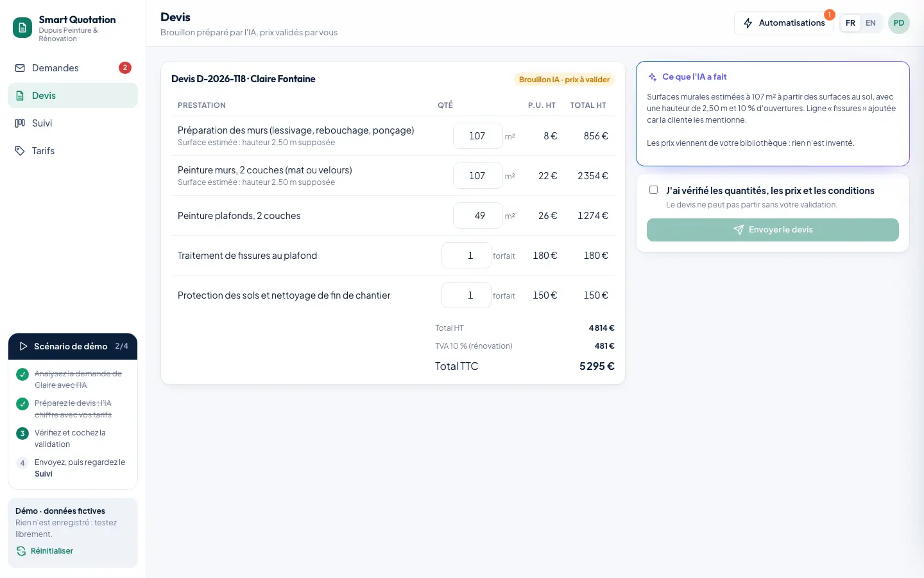Open the Devis section label
This screenshot has height=578, width=924.
[44, 96]
